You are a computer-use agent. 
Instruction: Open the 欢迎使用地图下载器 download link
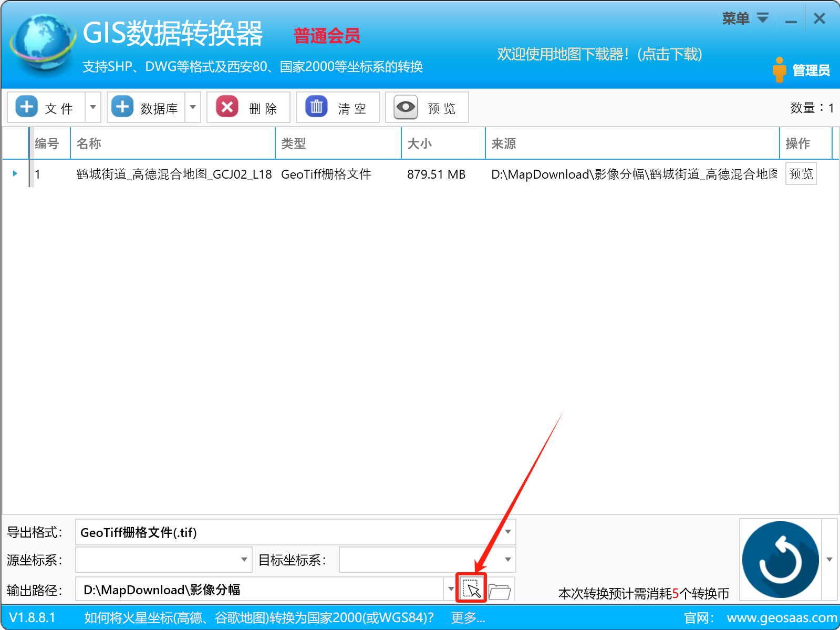point(600,54)
